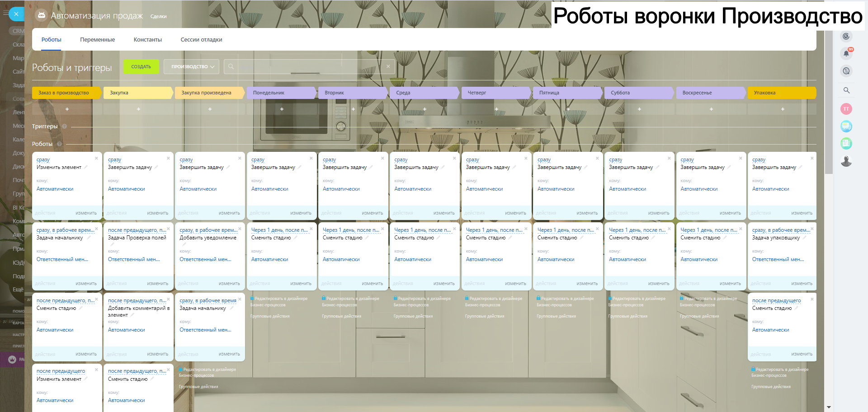Add a trigger under Закупка произведена stage
This screenshot has width=868, height=412.
[x=210, y=109]
